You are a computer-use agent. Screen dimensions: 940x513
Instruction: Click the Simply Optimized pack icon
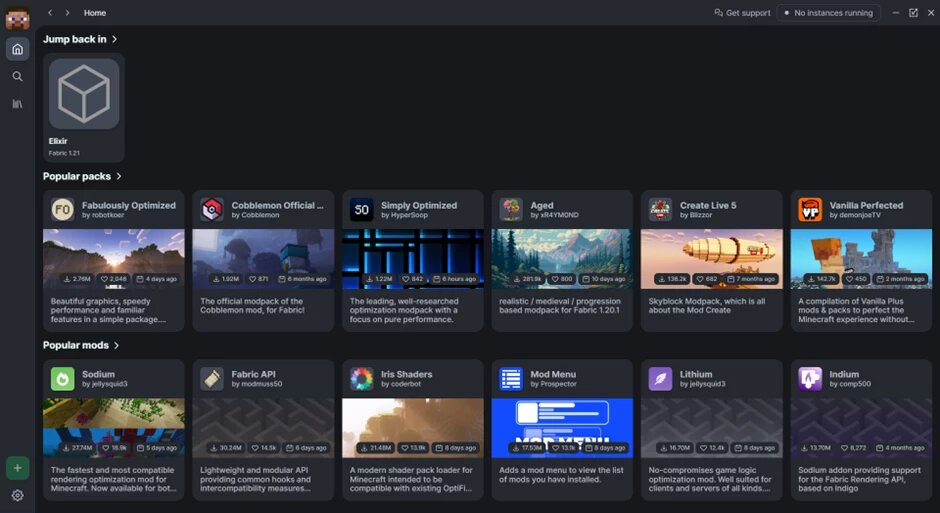tap(361, 210)
